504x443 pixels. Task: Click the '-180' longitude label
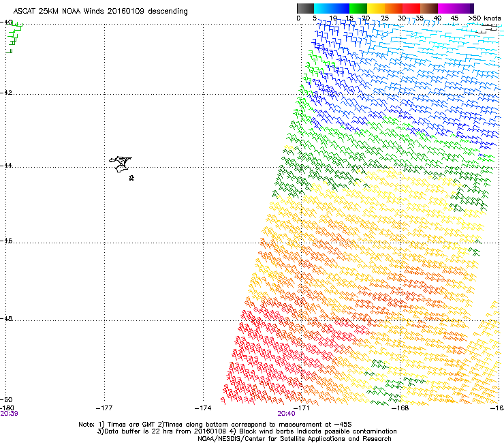click(x=7, y=408)
